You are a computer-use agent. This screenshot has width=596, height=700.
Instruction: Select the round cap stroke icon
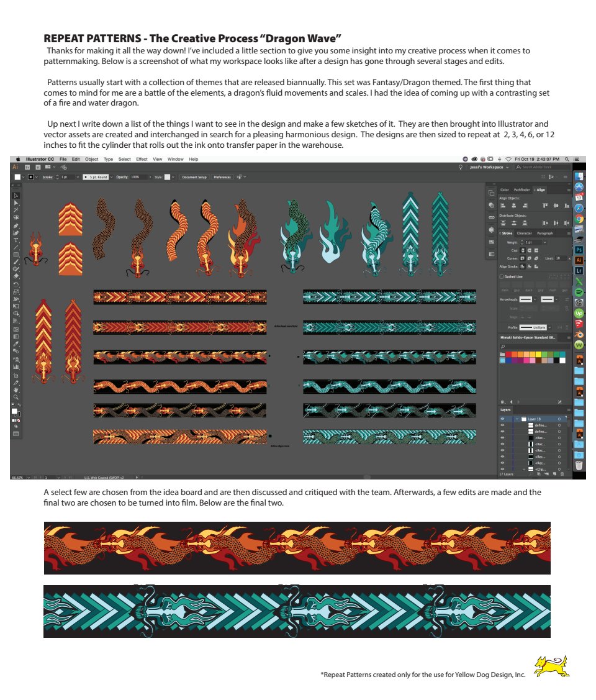529,250
